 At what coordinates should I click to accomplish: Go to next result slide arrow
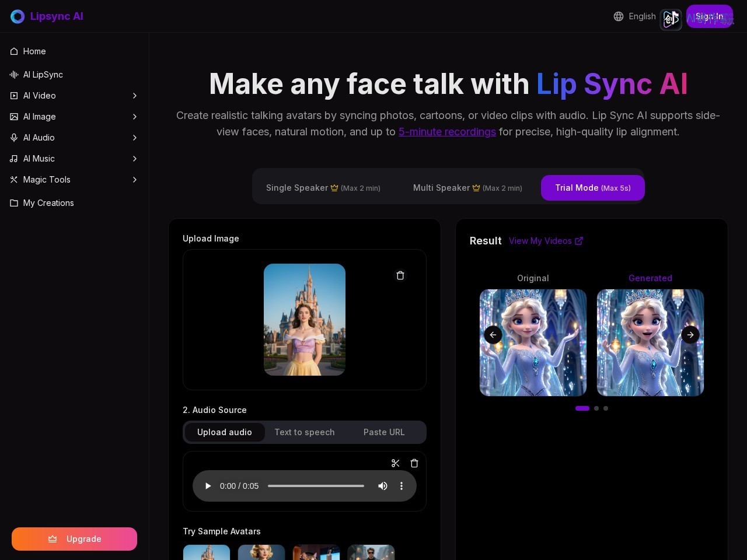[x=690, y=335]
